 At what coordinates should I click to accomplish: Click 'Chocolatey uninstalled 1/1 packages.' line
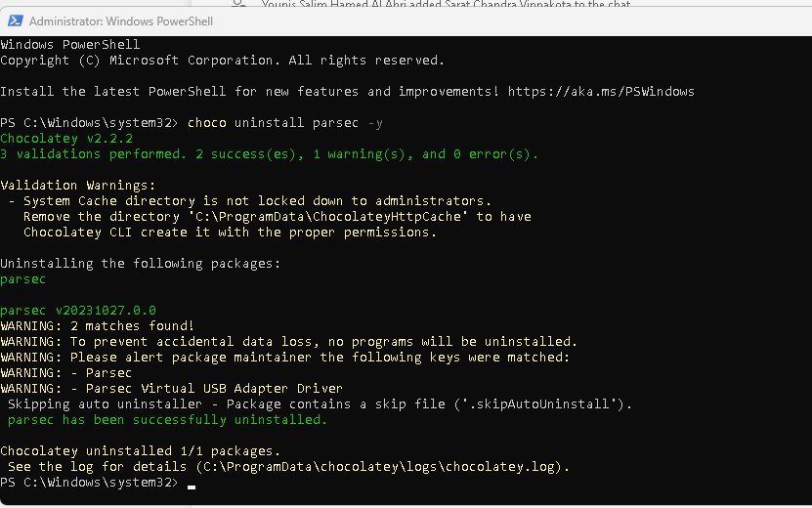[140, 451]
